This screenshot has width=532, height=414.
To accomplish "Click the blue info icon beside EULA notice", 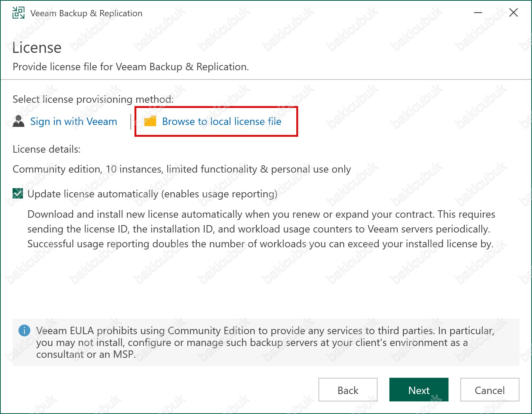I will (24, 330).
